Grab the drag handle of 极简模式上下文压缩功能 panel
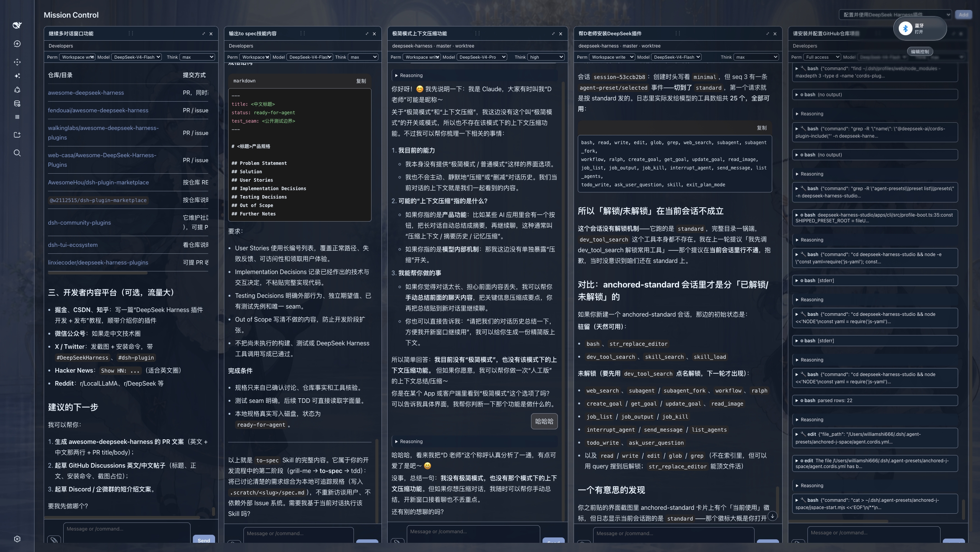The width and height of the screenshot is (980, 552). click(x=477, y=33)
